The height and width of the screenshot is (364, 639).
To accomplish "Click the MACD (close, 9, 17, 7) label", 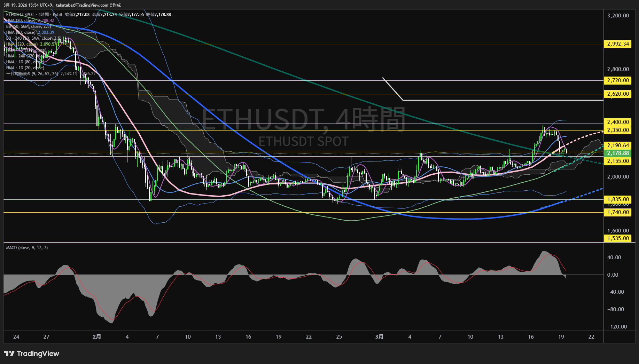I will pyautogui.click(x=27, y=248).
